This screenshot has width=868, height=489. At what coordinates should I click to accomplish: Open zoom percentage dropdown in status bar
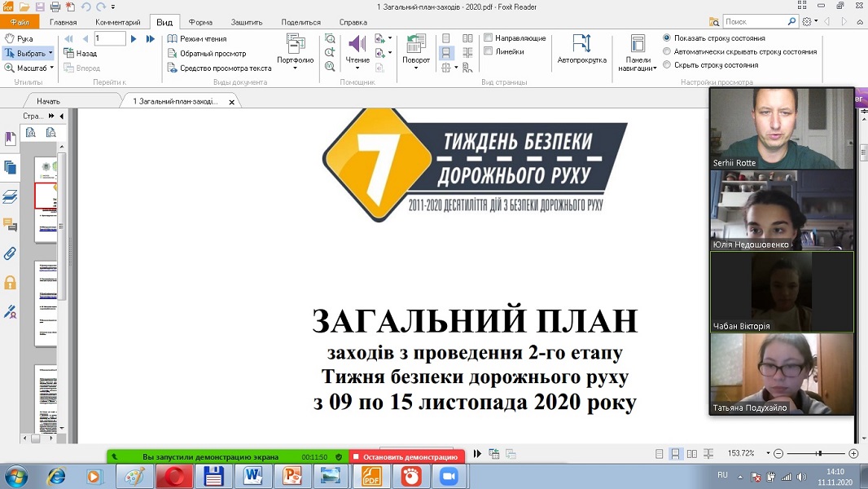(768, 453)
